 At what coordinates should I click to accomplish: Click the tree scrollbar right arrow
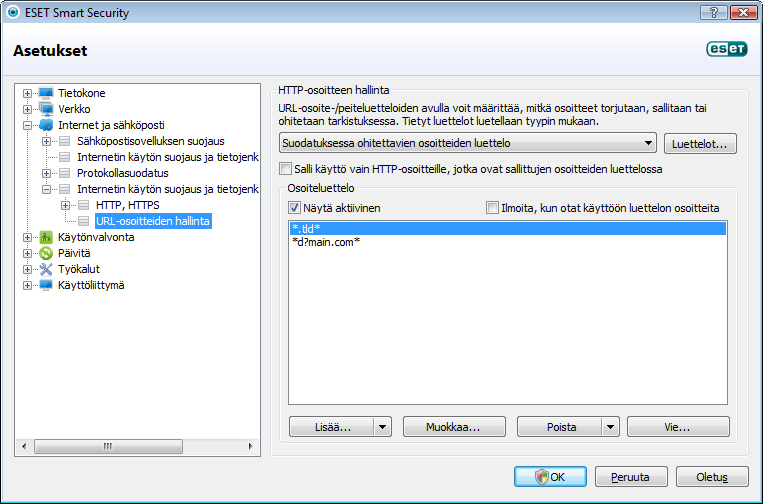pos(250,446)
